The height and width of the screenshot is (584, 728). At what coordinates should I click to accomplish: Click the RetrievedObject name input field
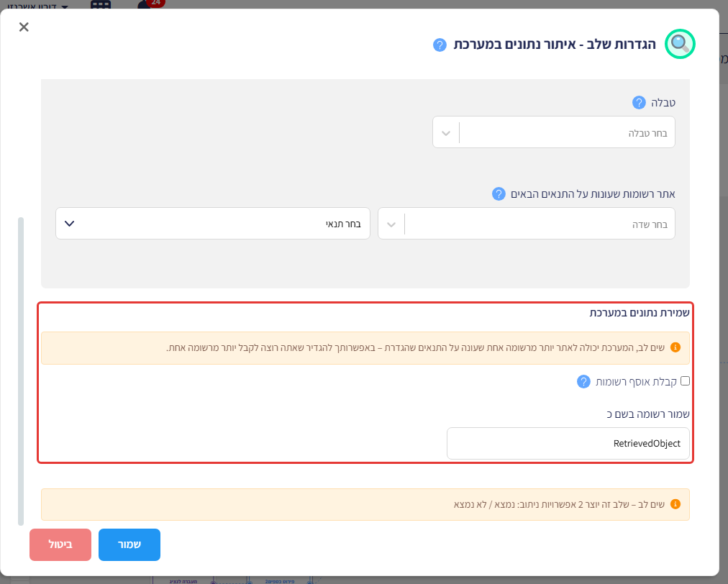(568, 443)
